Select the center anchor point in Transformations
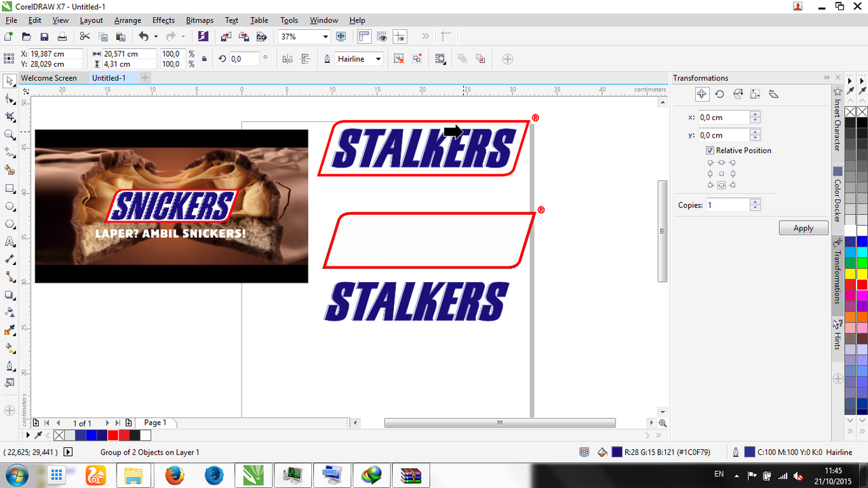Screen dimensions: 868x488 722,174
